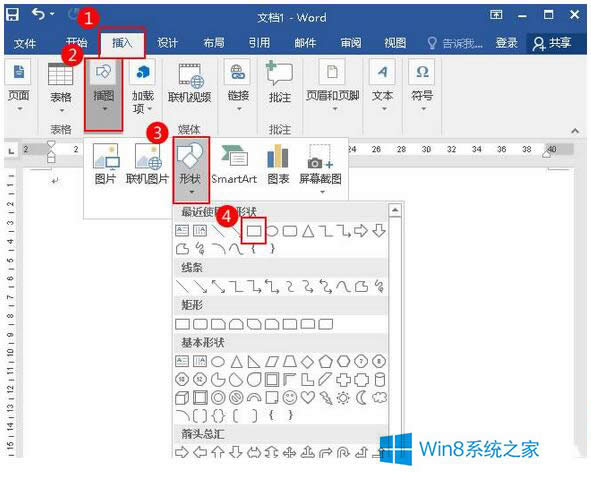Screen dimensions: 591x483
Task: Choose the isosceles triangle in basic shapes
Action: pos(236,362)
